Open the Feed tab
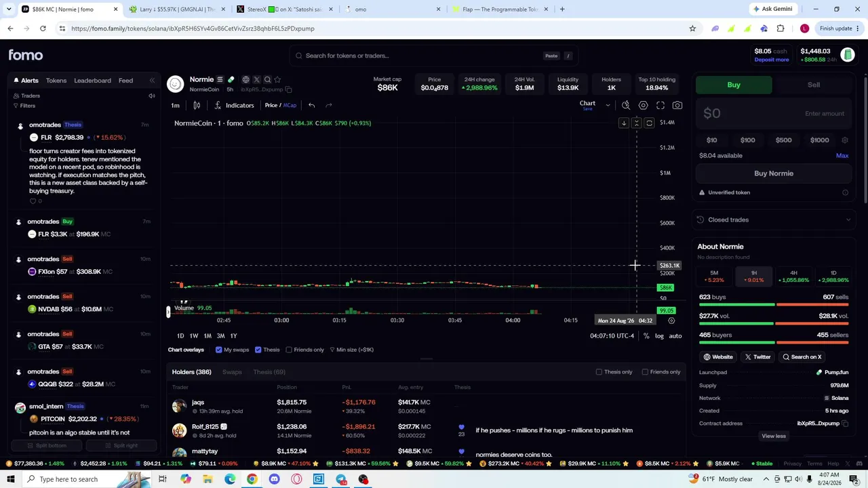This screenshot has height=488, width=868. [125, 81]
